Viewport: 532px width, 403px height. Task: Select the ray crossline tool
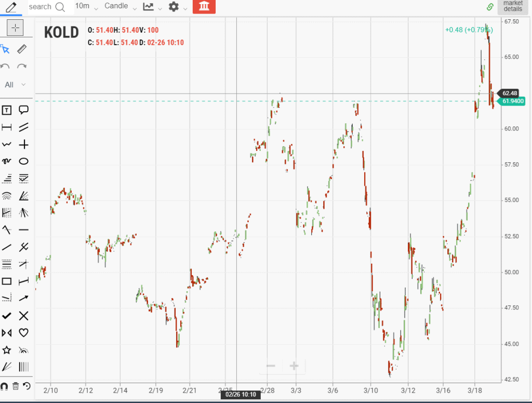[x=23, y=264]
